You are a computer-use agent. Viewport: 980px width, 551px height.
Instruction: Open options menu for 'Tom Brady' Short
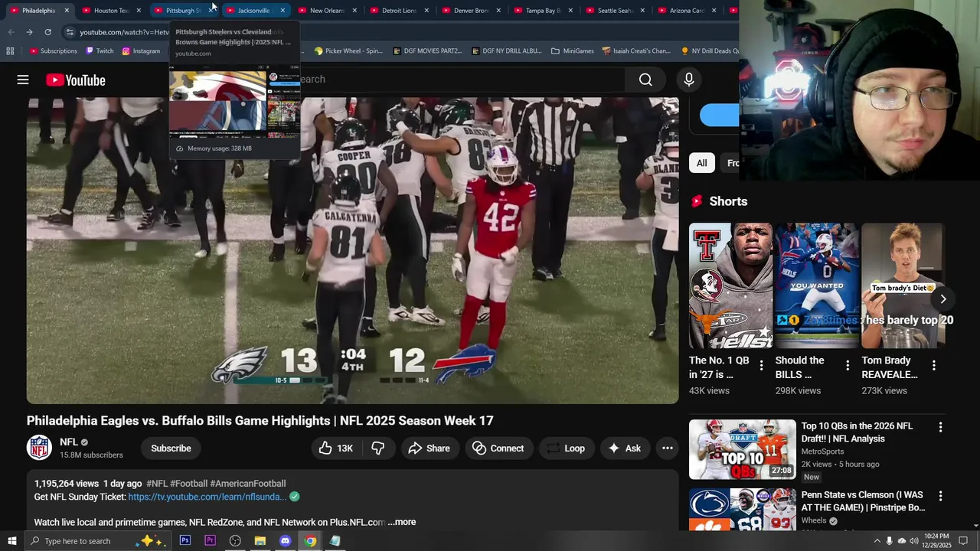934,366
